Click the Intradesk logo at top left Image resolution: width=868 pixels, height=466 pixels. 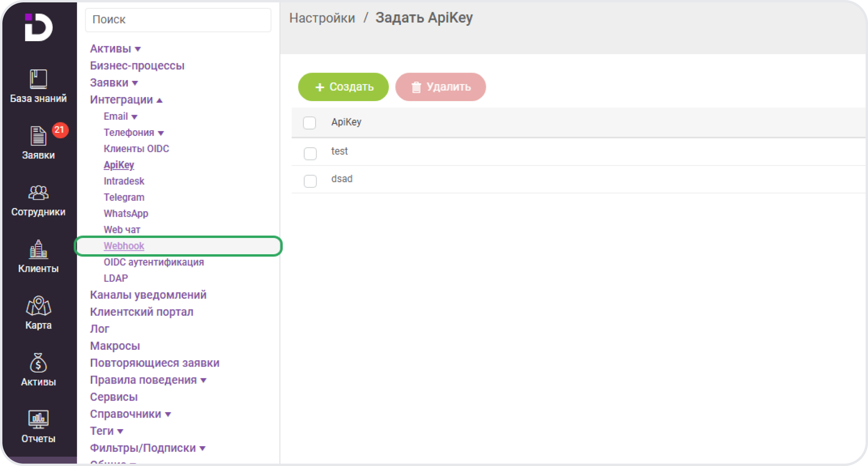click(x=38, y=27)
